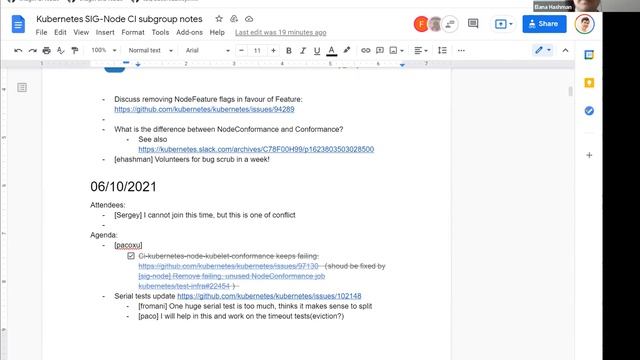
Task: Activate the paint format tool
Action: (75, 51)
